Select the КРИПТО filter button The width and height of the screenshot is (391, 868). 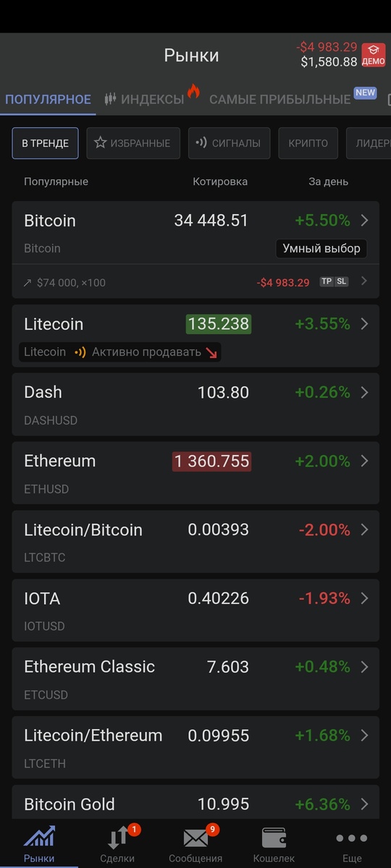[308, 143]
